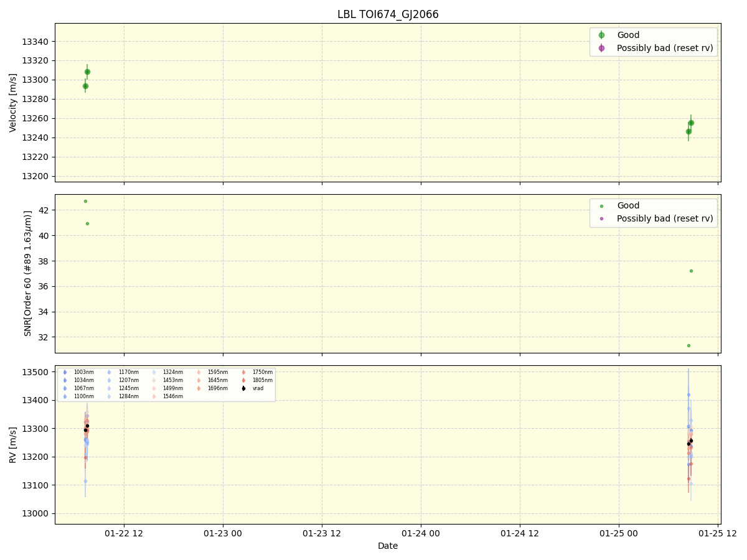Click the 13500 RV tick label
Screen dimensions: 747x560
click(36, 372)
